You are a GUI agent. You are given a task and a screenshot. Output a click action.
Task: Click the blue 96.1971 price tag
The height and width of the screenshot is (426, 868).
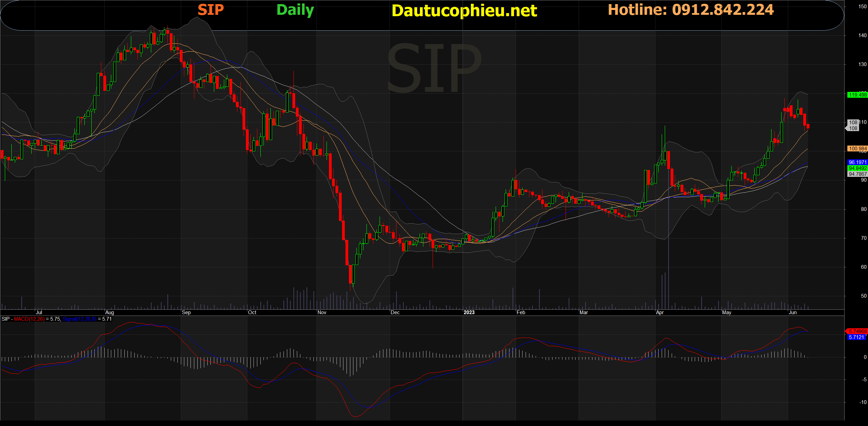point(857,162)
